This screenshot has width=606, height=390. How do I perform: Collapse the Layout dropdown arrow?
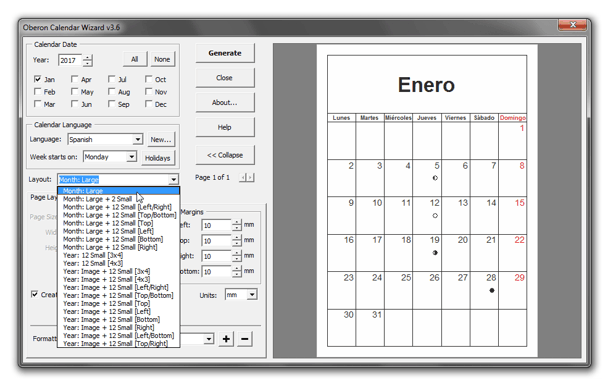(x=174, y=179)
